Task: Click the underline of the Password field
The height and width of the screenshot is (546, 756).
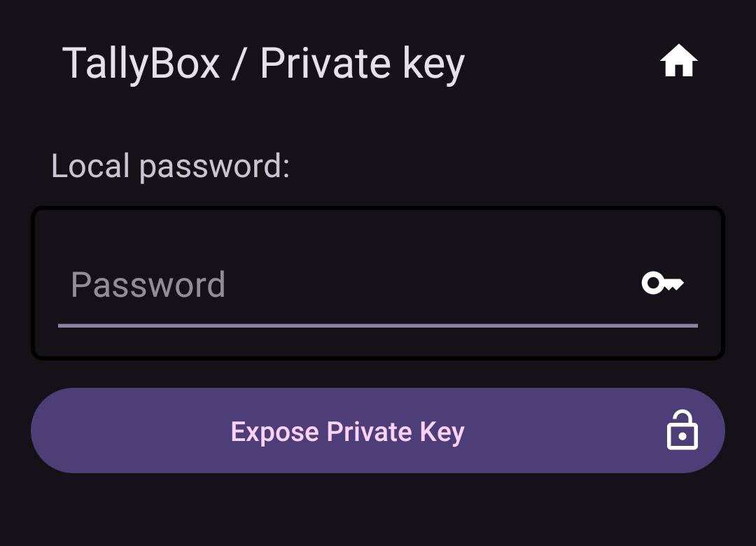Action: point(378,325)
